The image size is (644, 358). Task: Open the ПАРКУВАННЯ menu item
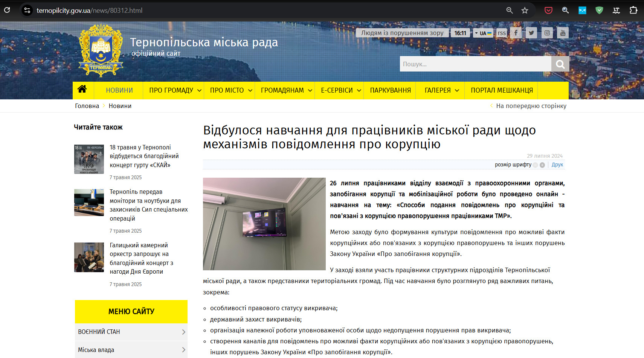coord(390,90)
